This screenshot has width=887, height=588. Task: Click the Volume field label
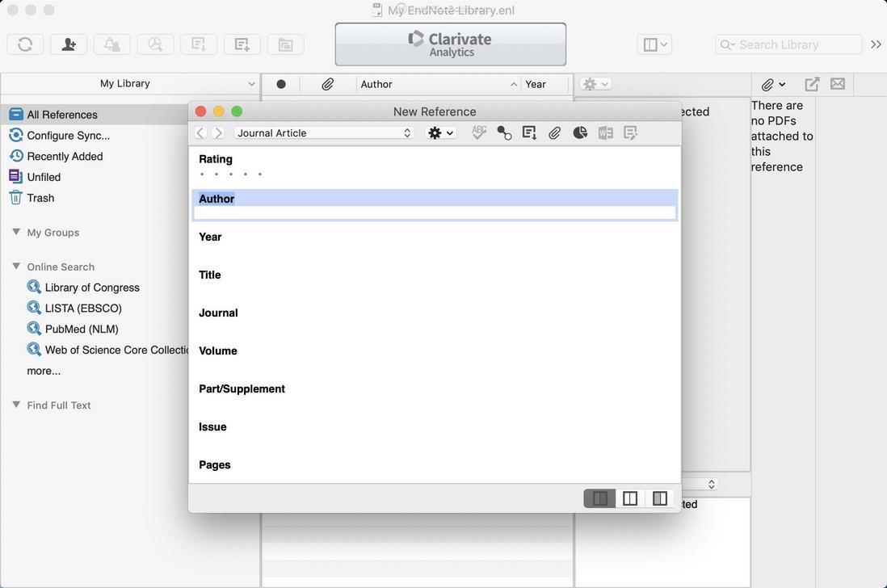(218, 351)
